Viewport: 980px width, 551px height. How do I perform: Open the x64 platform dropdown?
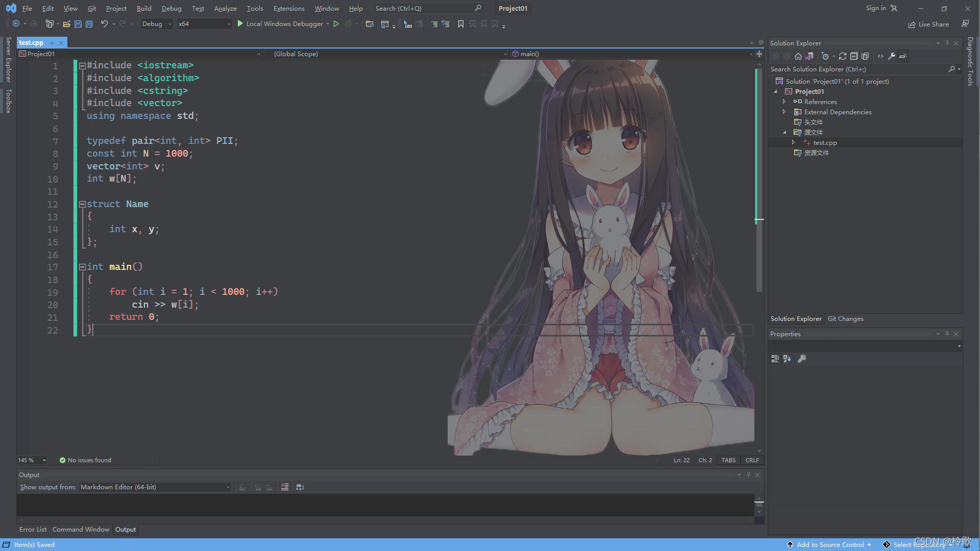tap(204, 23)
